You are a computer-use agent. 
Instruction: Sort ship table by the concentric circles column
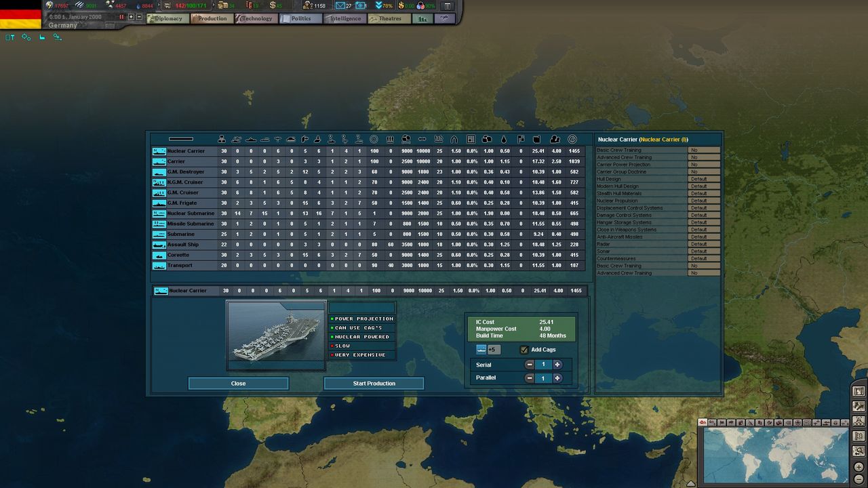click(x=374, y=139)
